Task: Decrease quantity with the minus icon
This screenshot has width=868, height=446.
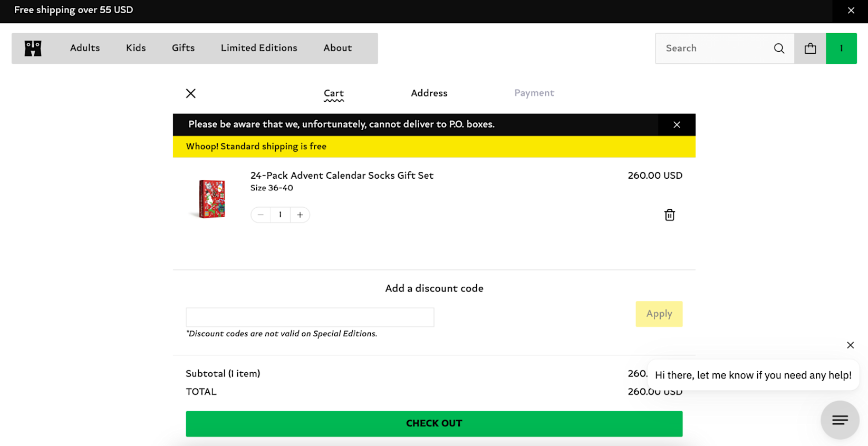Action: pos(260,215)
